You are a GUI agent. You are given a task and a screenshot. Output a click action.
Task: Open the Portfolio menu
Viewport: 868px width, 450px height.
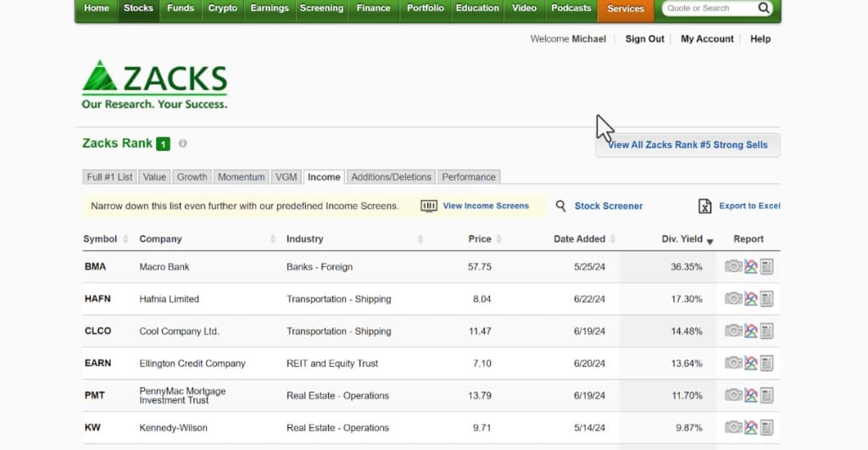pos(426,8)
